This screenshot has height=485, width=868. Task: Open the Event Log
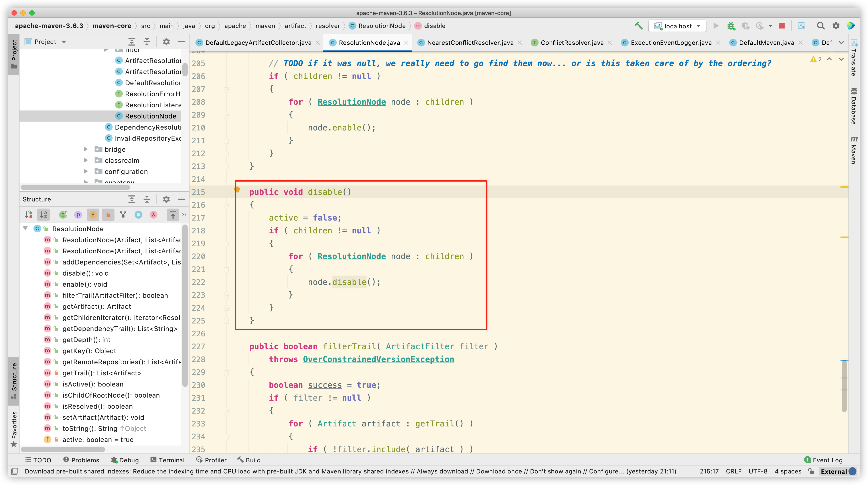click(x=824, y=460)
